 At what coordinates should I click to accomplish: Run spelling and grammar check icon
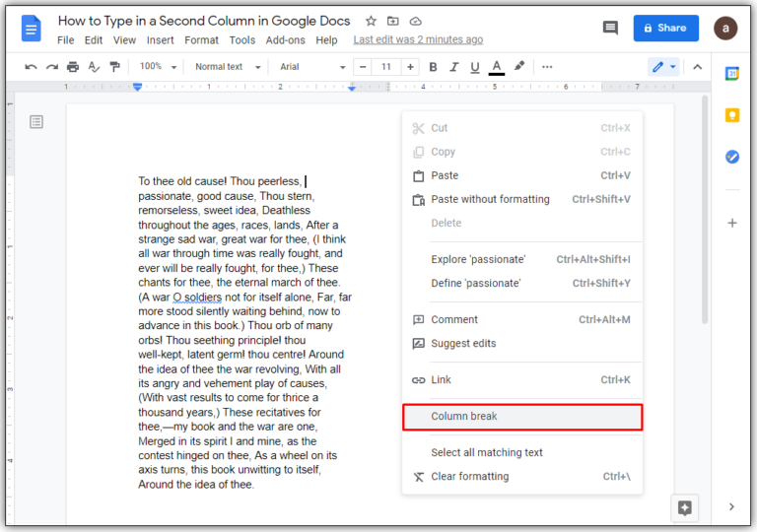pyautogui.click(x=94, y=67)
